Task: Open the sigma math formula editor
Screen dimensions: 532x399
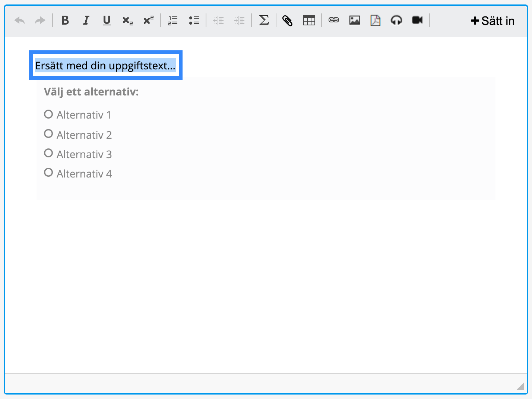Action: click(264, 20)
